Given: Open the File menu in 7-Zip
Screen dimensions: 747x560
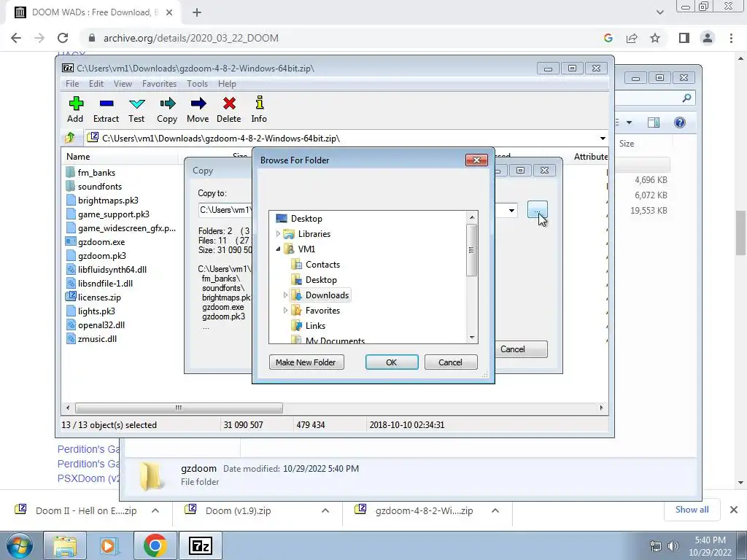Looking at the screenshot, I should click(72, 84).
